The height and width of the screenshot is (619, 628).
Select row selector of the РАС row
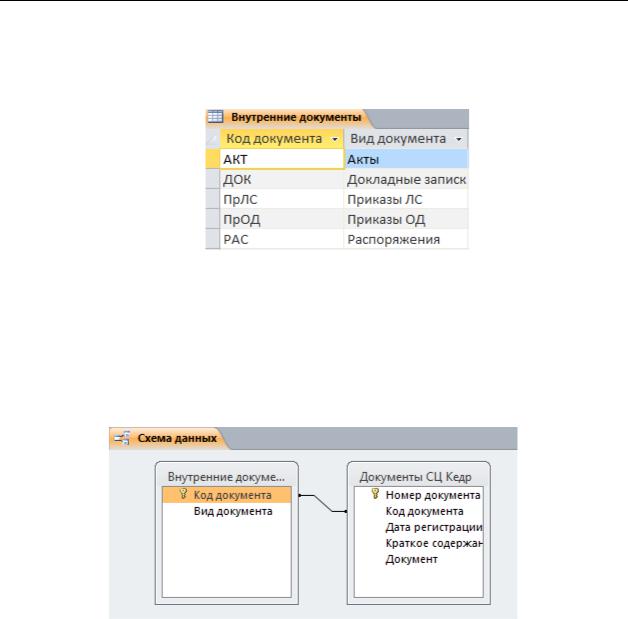213,239
